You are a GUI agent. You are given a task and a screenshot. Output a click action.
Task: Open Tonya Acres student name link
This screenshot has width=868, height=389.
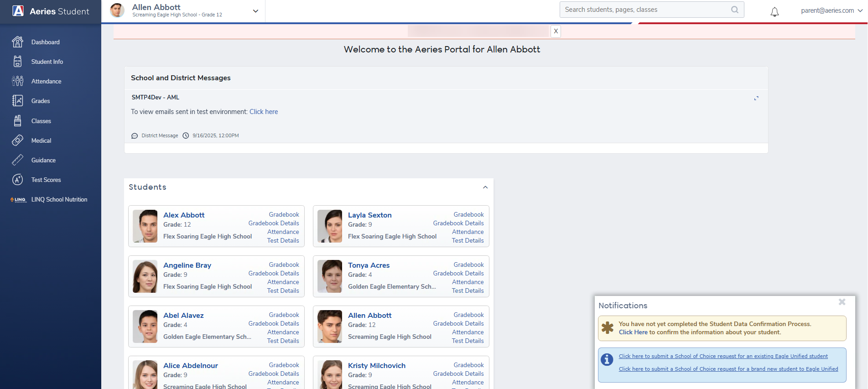pos(369,265)
